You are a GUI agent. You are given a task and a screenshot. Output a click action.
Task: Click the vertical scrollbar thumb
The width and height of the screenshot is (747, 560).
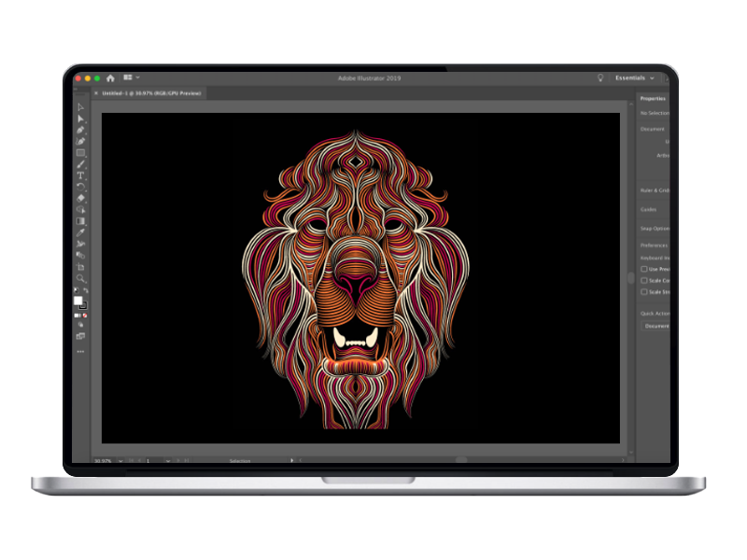(631, 278)
